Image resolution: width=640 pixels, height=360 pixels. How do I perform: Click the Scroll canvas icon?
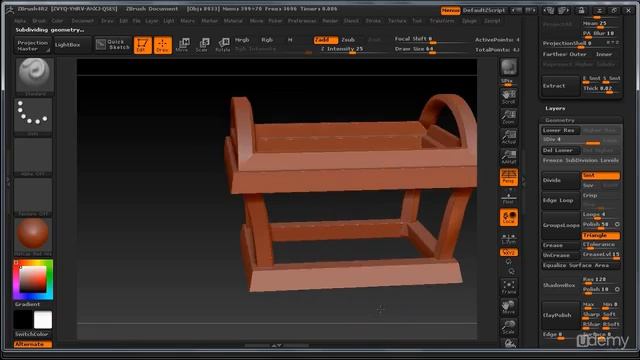pyautogui.click(x=509, y=97)
